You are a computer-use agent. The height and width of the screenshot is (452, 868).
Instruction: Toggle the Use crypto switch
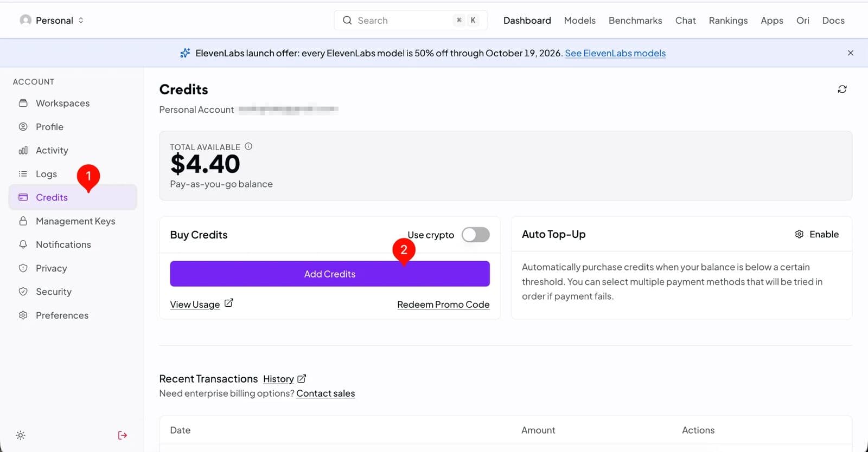[x=476, y=235]
